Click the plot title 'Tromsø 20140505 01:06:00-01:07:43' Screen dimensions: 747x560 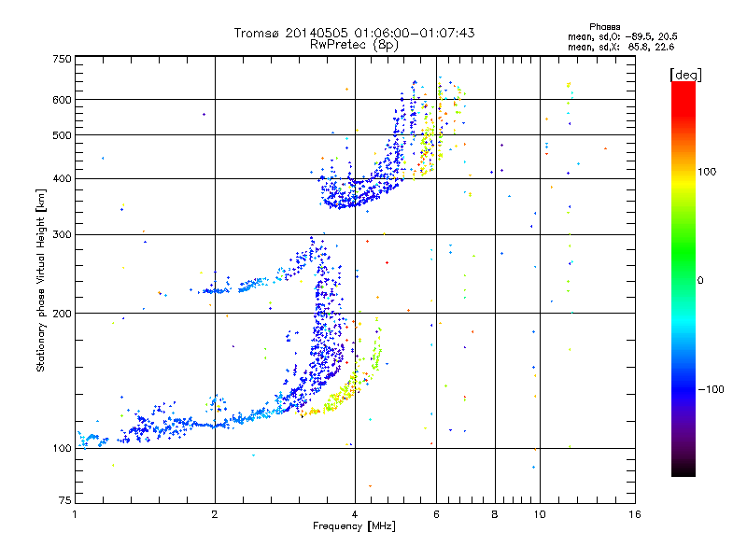pyautogui.click(x=354, y=33)
